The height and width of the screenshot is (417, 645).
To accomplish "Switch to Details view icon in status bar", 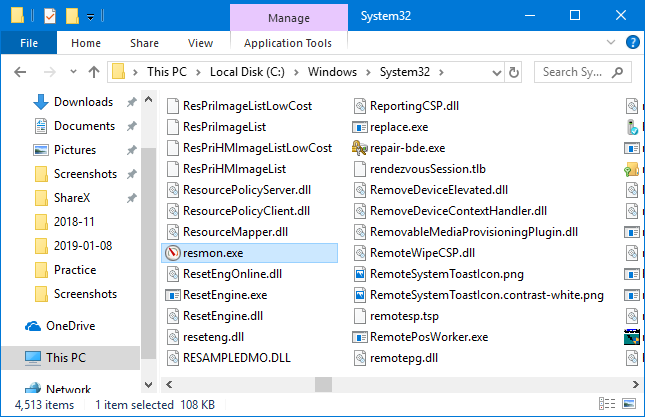I will click(x=607, y=404).
